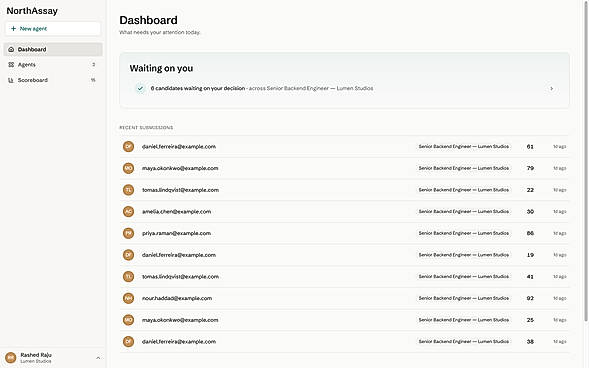Viewport: 589px width, 368px height.
Task: Click the nour.haddad NH avatar
Action: tap(128, 298)
